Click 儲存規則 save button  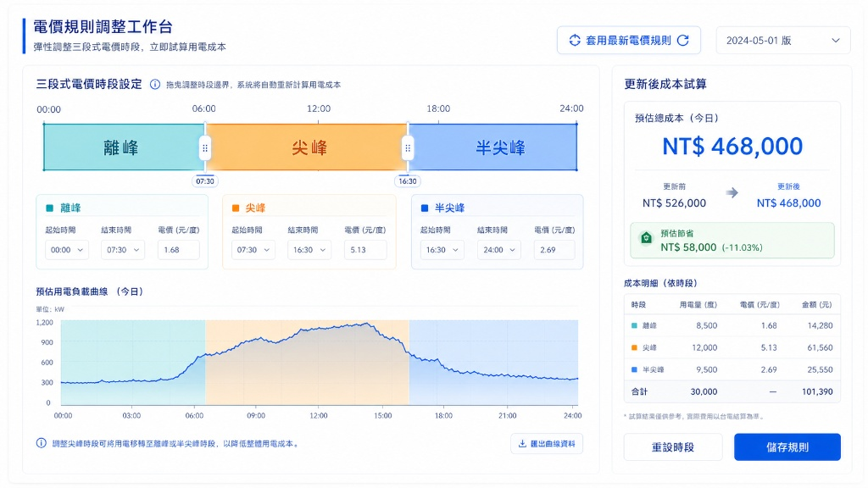[x=787, y=447]
